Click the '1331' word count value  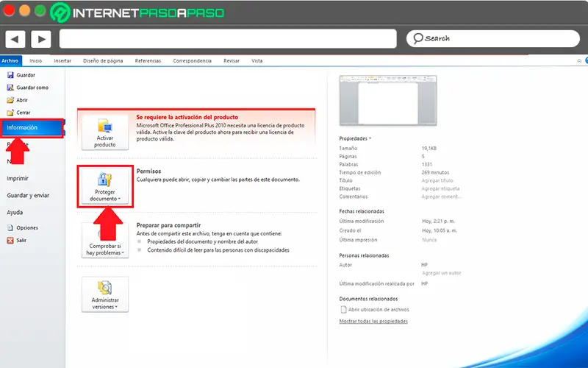coord(427,164)
